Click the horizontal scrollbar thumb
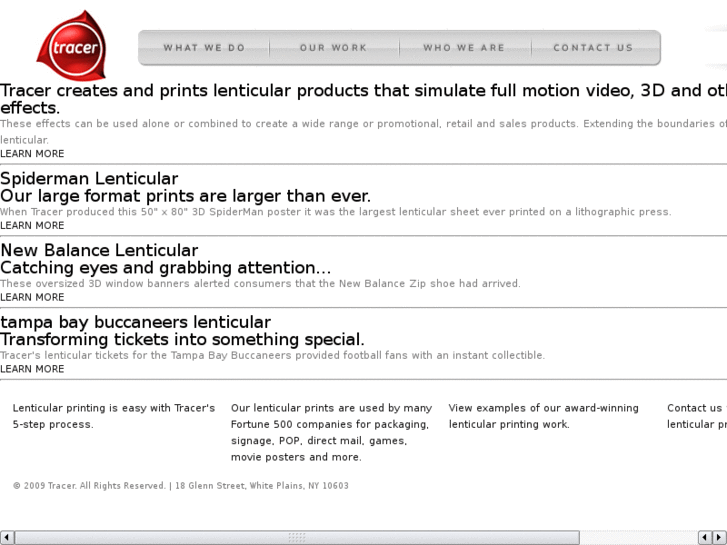727x545 pixels. [297, 537]
